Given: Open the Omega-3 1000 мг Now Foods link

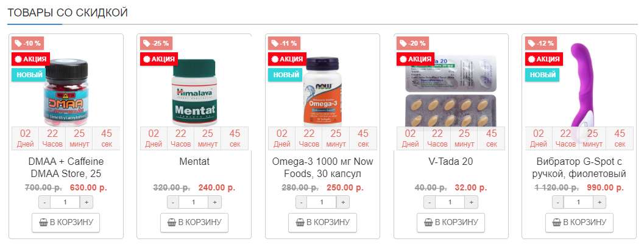Looking at the screenshot, I should [322, 168].
